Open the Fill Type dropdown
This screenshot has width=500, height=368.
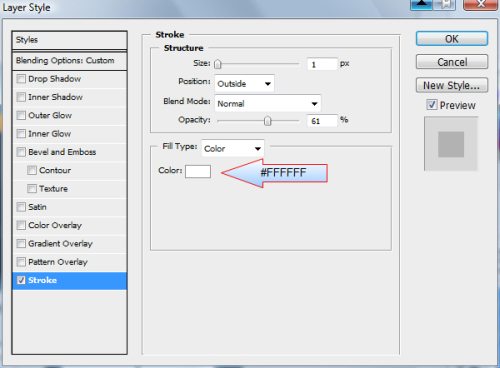233,148
